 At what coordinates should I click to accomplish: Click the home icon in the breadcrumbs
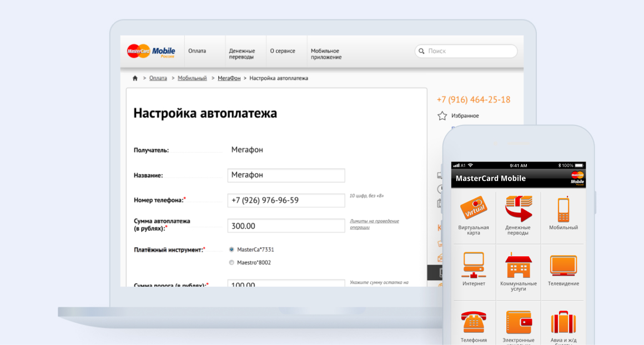pos(135,78)
